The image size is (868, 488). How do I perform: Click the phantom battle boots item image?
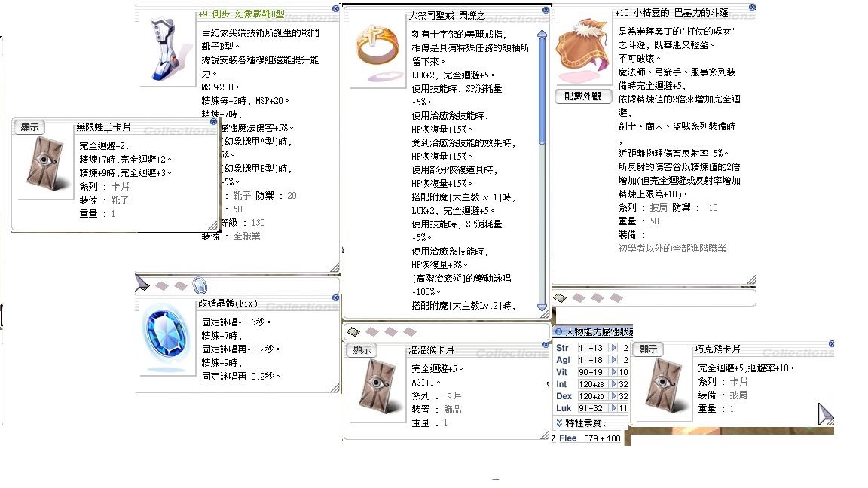point(167,49)
